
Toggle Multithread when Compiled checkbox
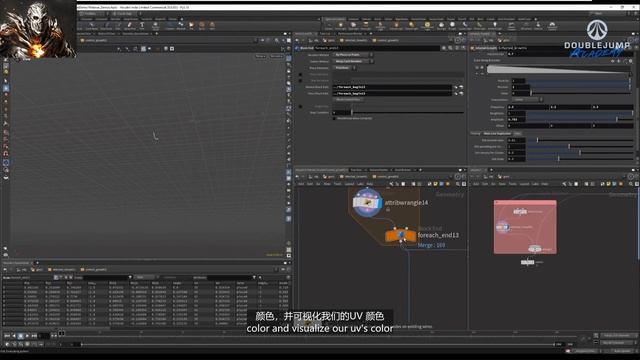pos(335,118)
